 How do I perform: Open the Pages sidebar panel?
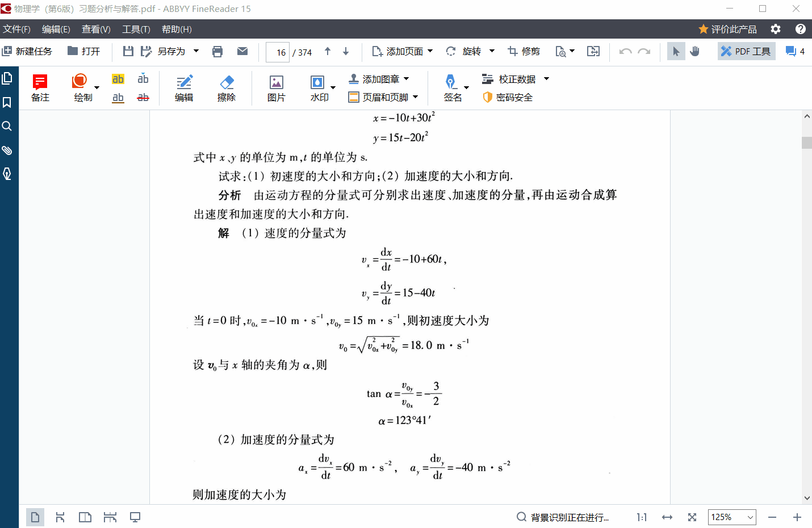(x=7, y=78)
